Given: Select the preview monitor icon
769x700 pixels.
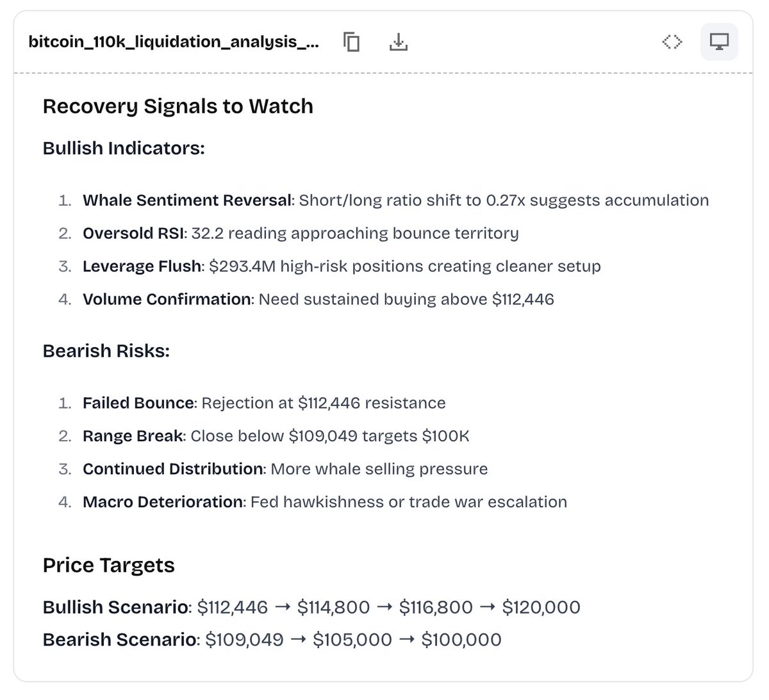Looking at the screenshot, I should (719, 42).
